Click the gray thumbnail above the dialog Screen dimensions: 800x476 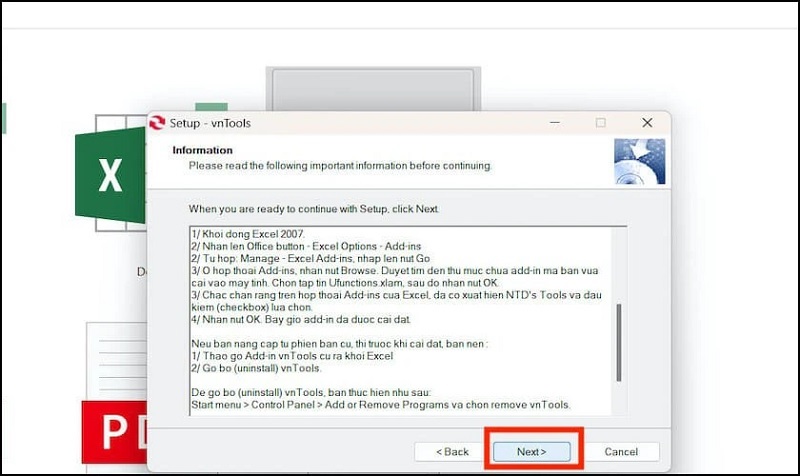(372, 88)
